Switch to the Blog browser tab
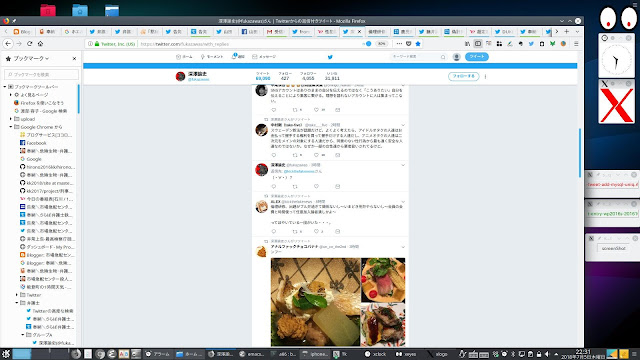This screenshot has height=360, width=640. click(22, 31)
